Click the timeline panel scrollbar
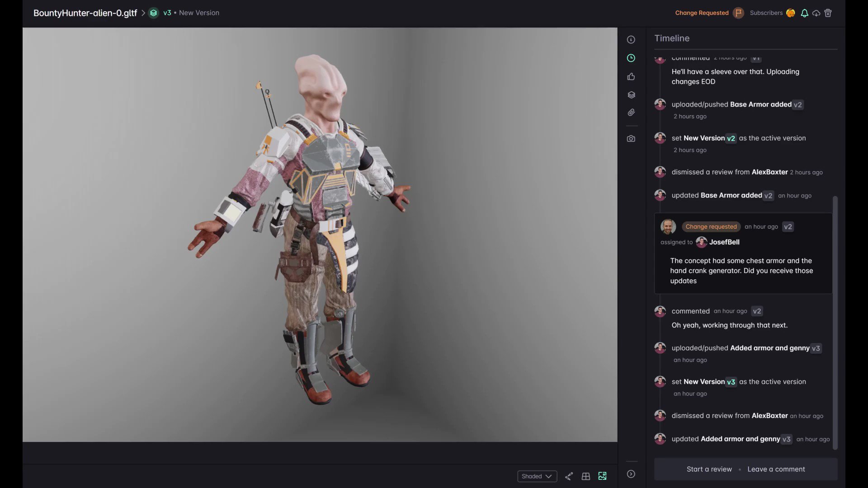The height and width of the screenshot is (488, 868). pos(835,323)
